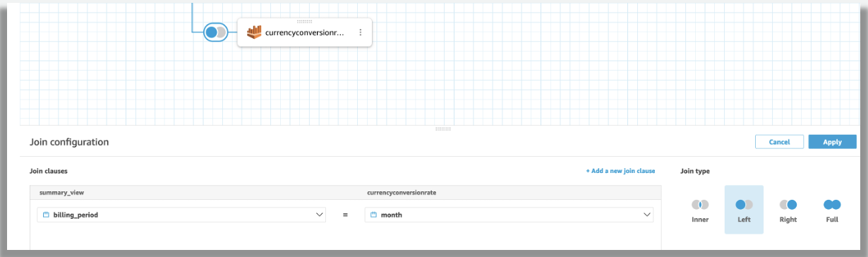Click the Athena icon on currencyconversionrate node
868x257 pixels.
coord(254,32)
